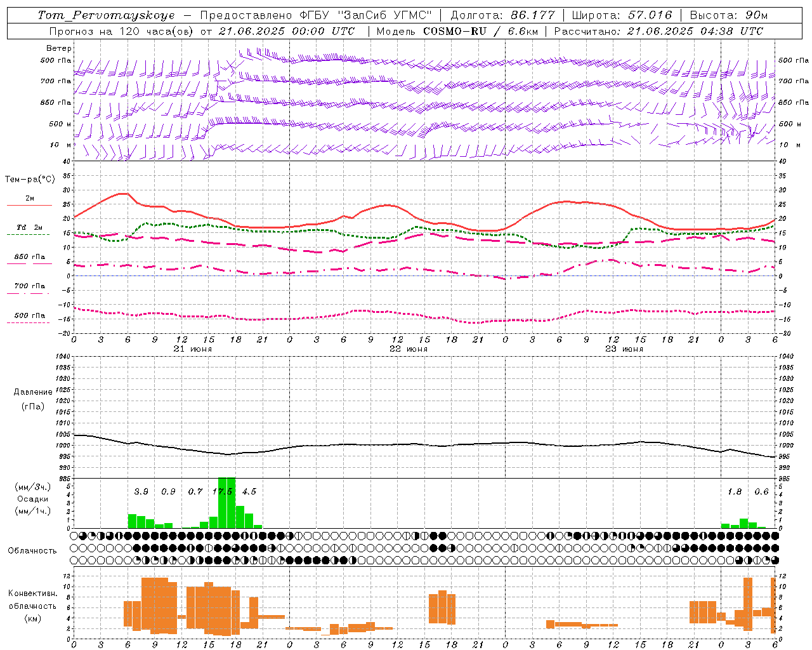Viewport: 812px width, 650px height.
Task: Click the Tom_Pervomayskoye station title
Action: click(106, 15)
